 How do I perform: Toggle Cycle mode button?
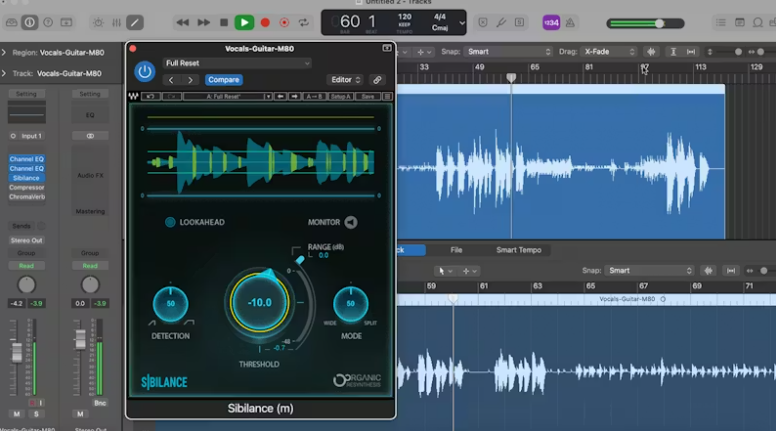pos(303,23)
